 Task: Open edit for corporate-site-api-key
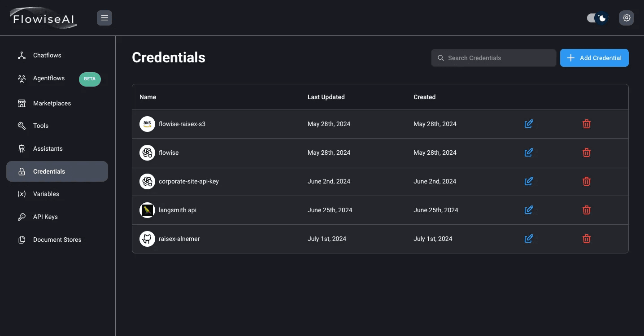click(x=529, y=181)
